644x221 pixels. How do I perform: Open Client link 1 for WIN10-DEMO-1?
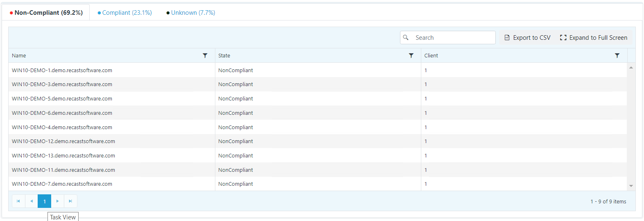coord(426,71)
